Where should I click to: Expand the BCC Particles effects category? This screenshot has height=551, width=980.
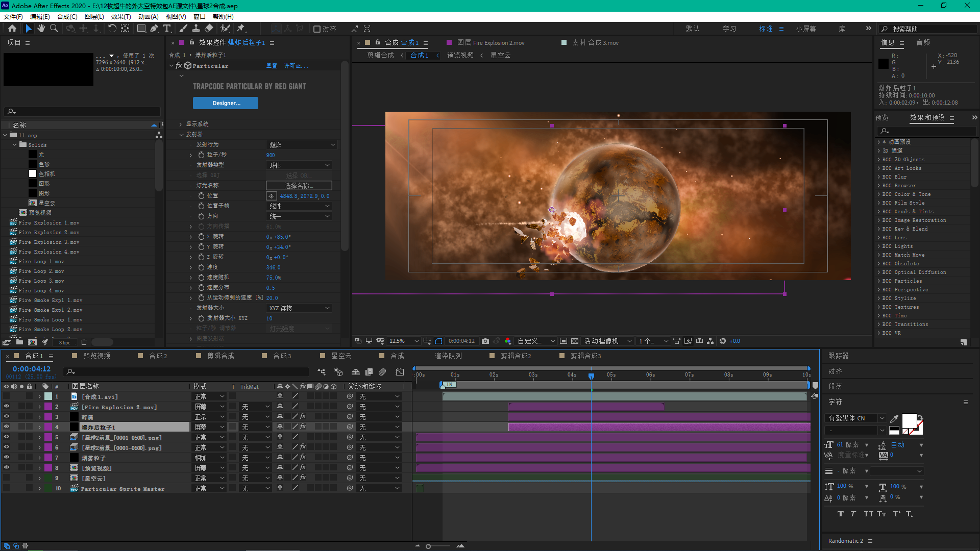[x=878, y=281]
